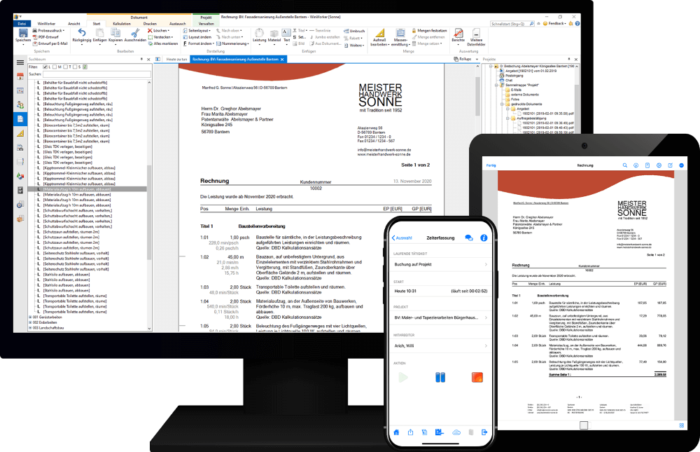Image resolution: width=700 pixels, height=452 pixels.
Task: Toggle the T filter checkbox
Action: coord(65,67)
